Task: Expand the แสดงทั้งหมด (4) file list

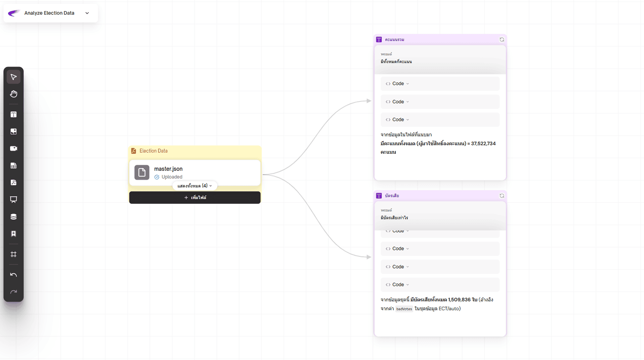Action: point(195,186)
